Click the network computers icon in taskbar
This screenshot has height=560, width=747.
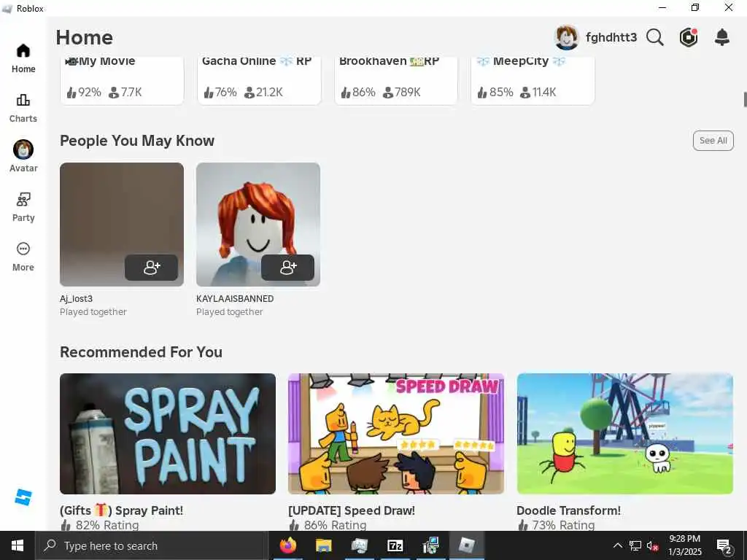(431, 545)
